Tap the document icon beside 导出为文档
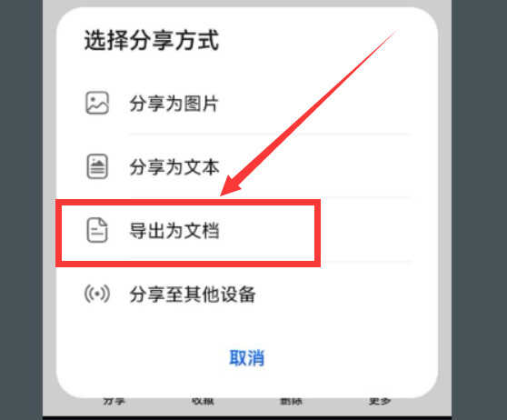Viewport: 507px width, 420px height. coord(97,230)
